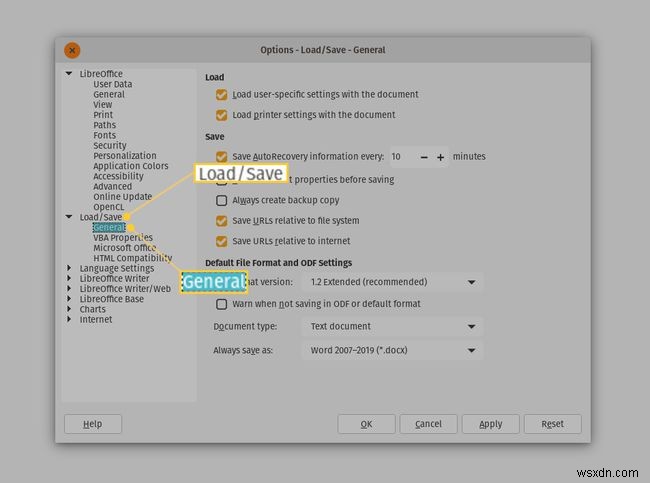The image size is (650, 483).
Task: Select LibreOffice Writer/Web tree label
Action: click(125, 289)
